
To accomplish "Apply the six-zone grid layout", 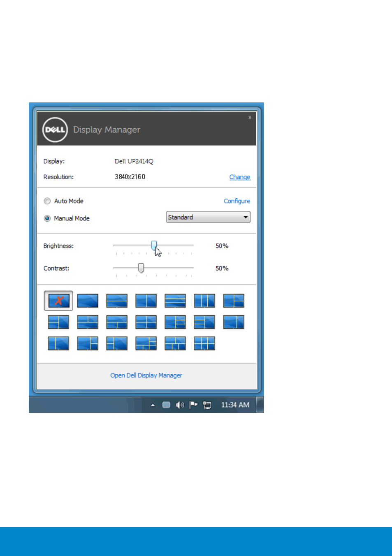I will pos(204,343).
